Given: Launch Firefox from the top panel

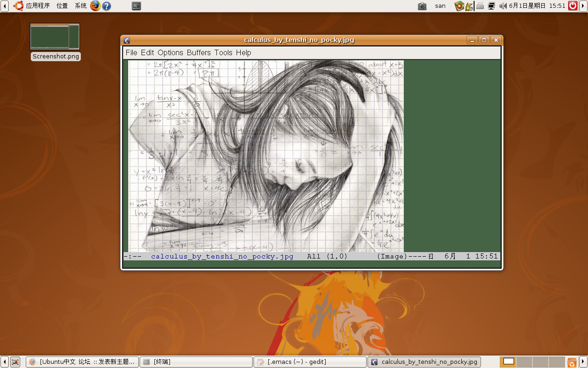Looking at the screenshot, I should pos(96,6).
